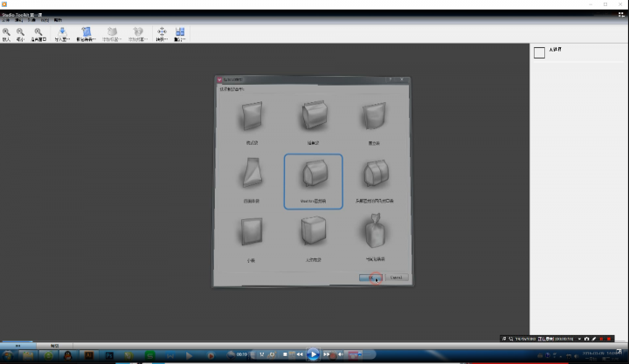Image resolution: width=629 pixels, height=364 pixels.
Task: Select the middle-left tapered pouch shape
Action: (252, 175)
